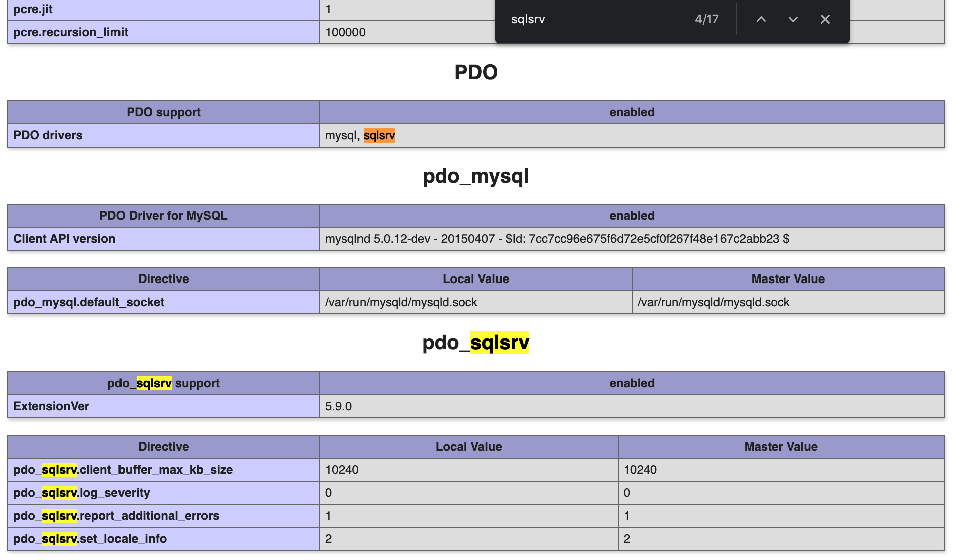Click the ExtensionVer value 5.9.0
The width and height of the screenshot is (958, 560).
click(337, 406)
